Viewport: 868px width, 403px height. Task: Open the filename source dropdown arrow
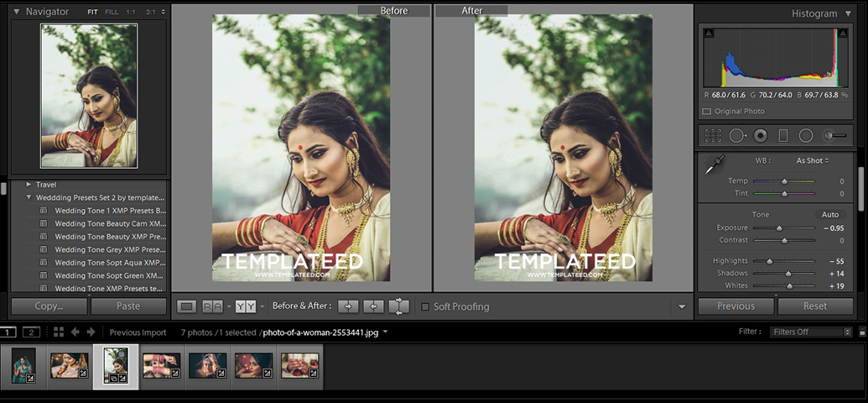point(385,332)
